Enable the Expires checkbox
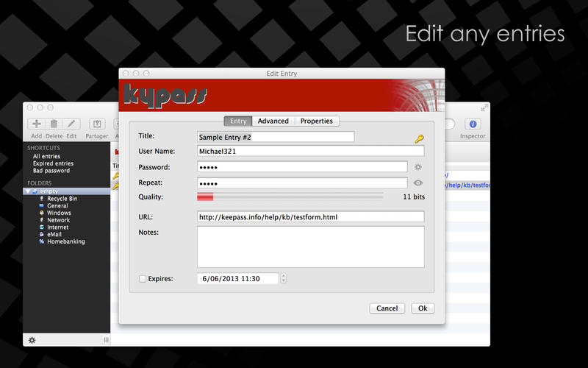Viewport: 588px width, 368px height. pos(143,279)
